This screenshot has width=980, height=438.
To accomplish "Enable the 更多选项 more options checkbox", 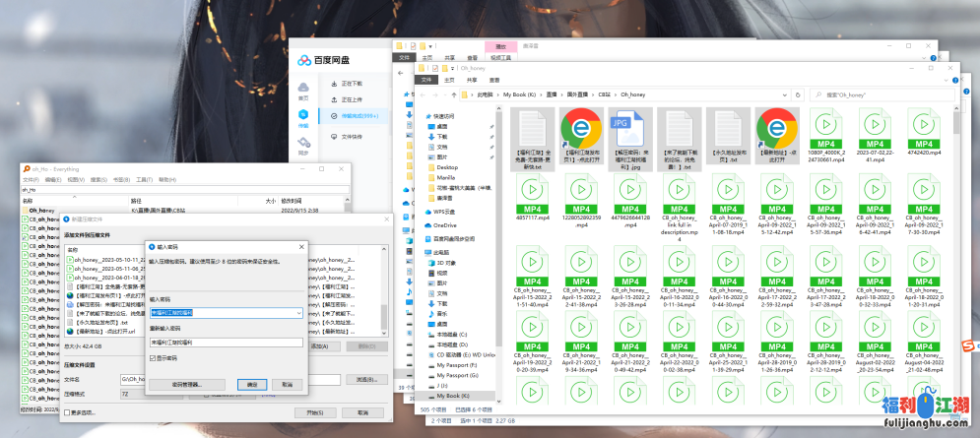I will pos(66,412).
